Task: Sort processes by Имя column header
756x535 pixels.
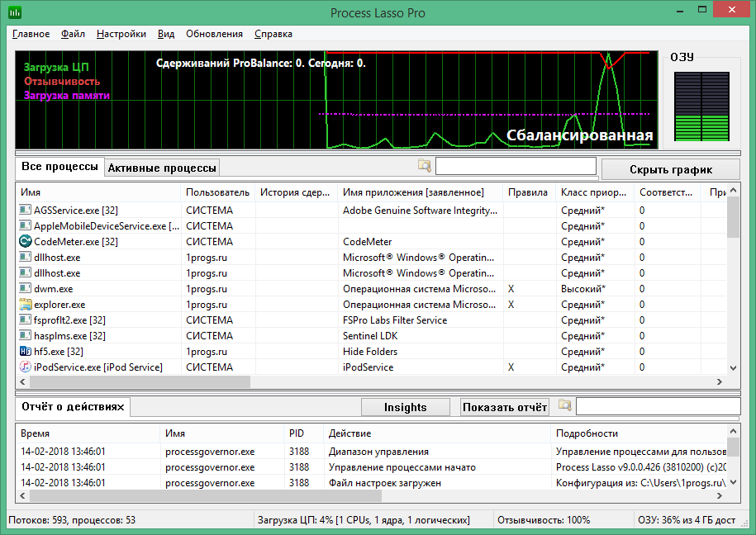Action: (97, 192)
